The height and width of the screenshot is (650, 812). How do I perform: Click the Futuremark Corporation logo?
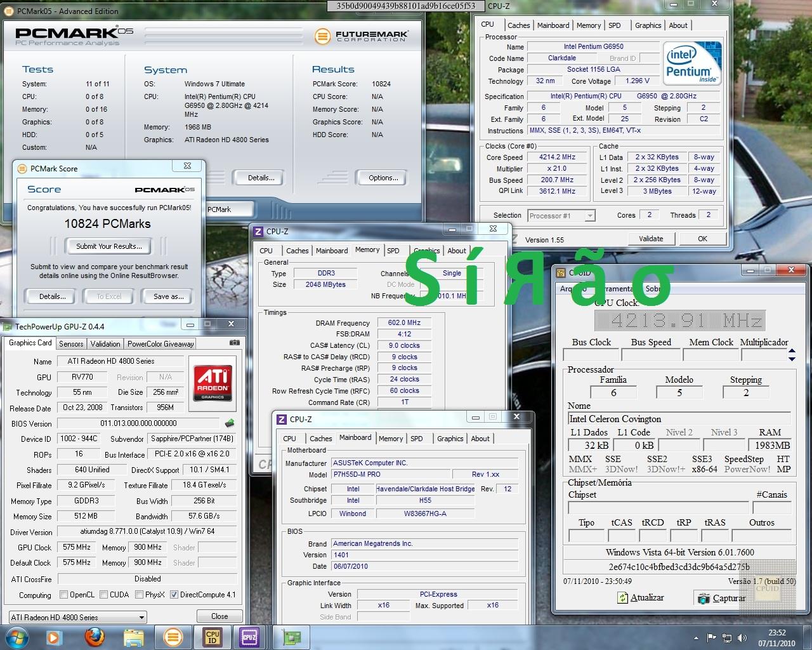tap(361, 36)
